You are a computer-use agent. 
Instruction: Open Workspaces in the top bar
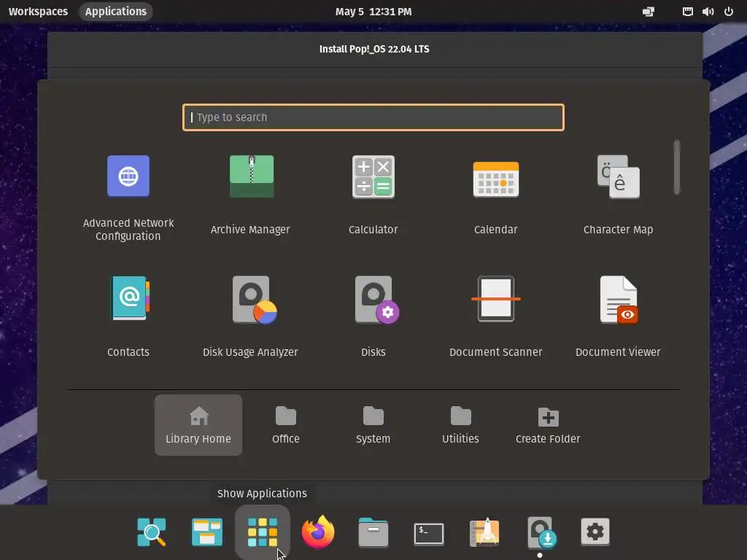tap(38, 12)
